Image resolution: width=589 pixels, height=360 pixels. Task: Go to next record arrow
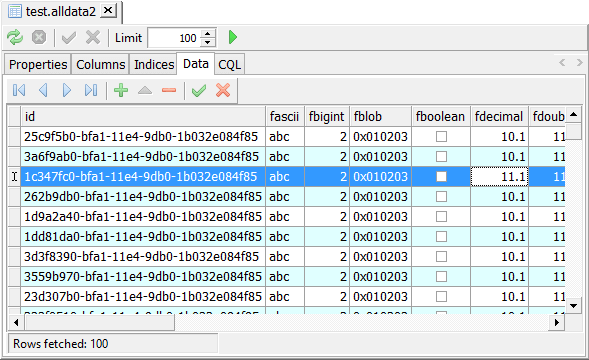pyautogui.click(x=67, y=90)
